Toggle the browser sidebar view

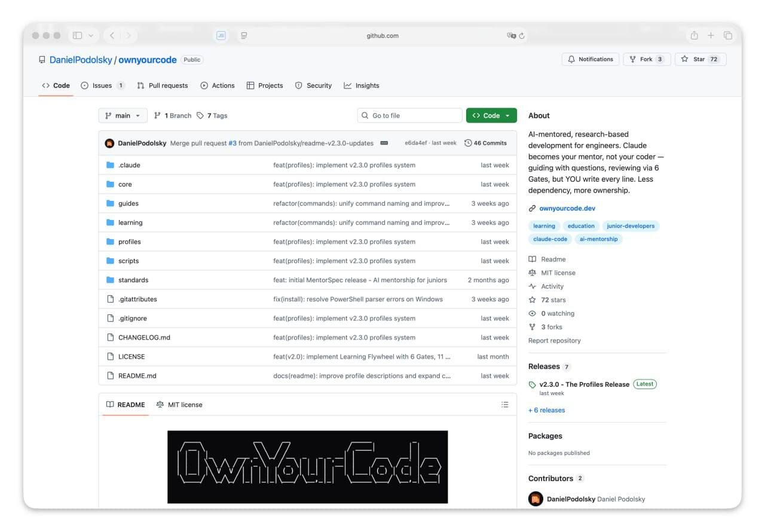click(76, 35)
